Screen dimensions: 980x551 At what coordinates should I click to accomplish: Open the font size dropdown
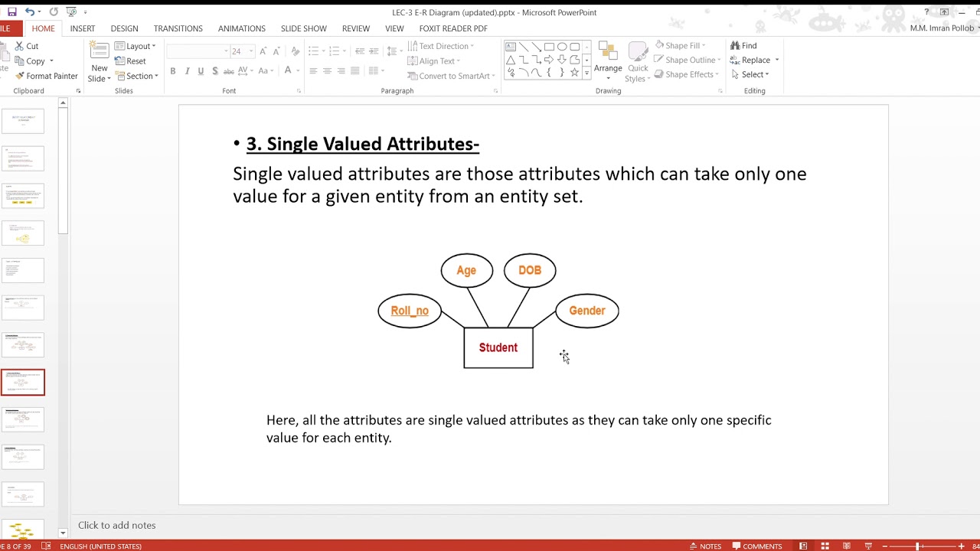250,51
